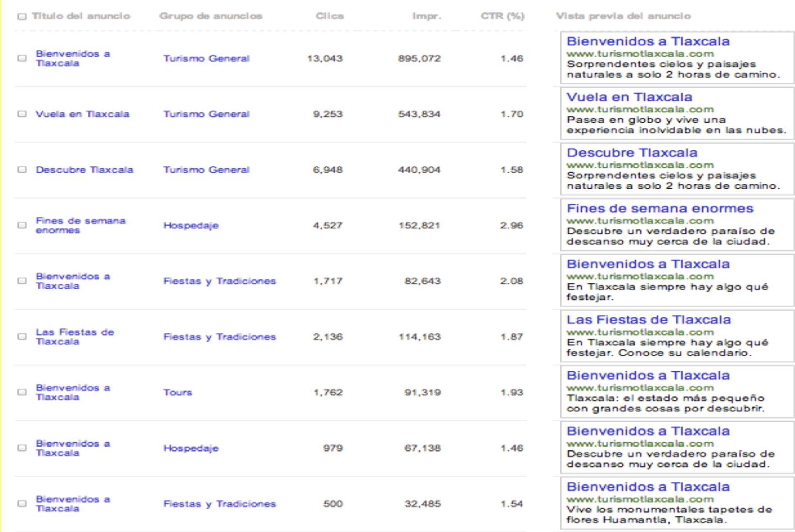Check the box in the Tours row
The width and height of the screenshot is (795, 532).
[x=22, y=392]
